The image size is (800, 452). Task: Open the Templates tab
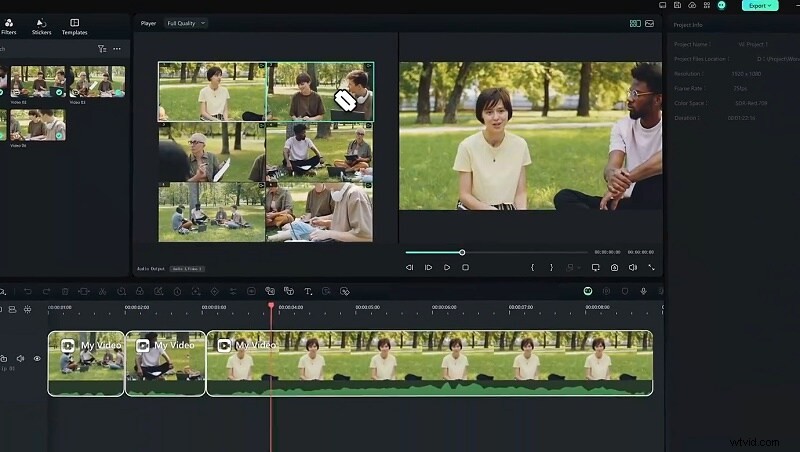(x=74, y=27)
